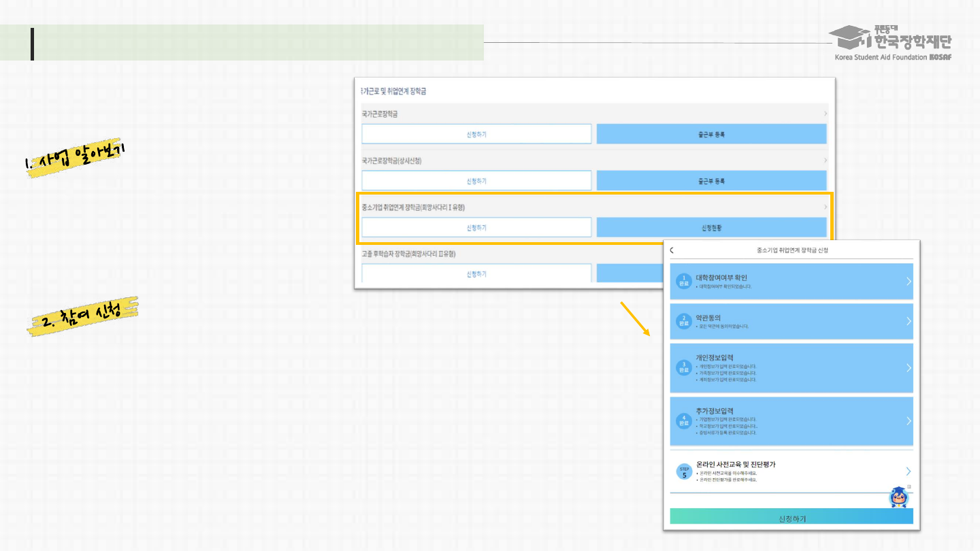Click the step 2 완료 circle badge

pyautogui.click(x=684, y=322)
